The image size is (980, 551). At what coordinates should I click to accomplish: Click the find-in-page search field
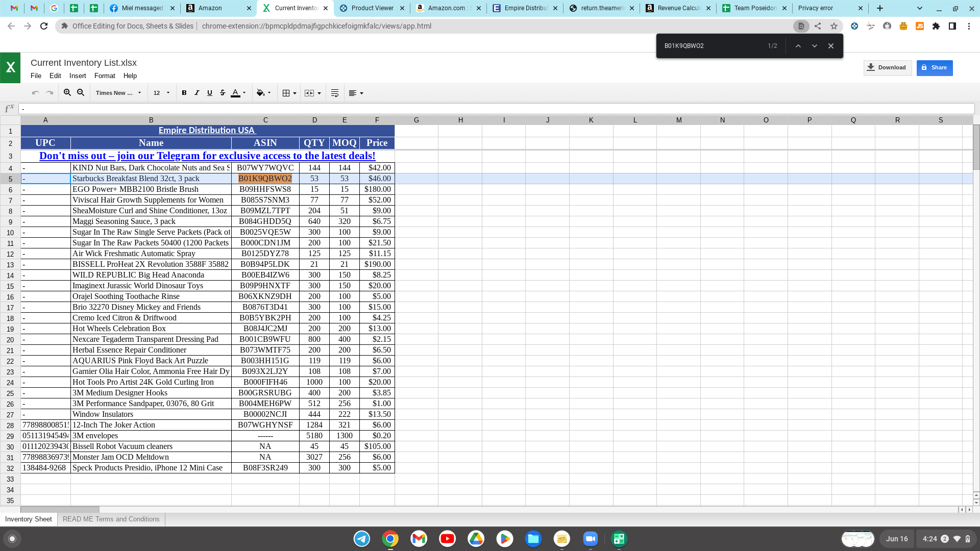(x=712, y=46)
